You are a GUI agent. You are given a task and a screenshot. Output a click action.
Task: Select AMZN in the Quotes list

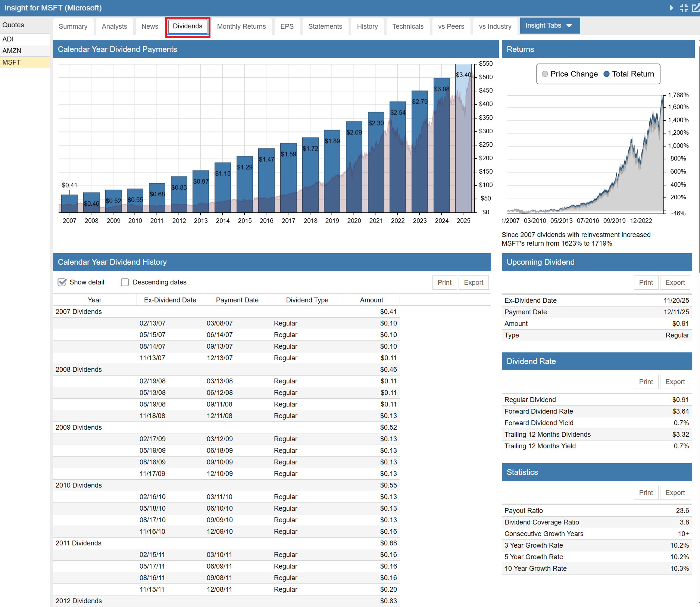(x=12, y=51)
